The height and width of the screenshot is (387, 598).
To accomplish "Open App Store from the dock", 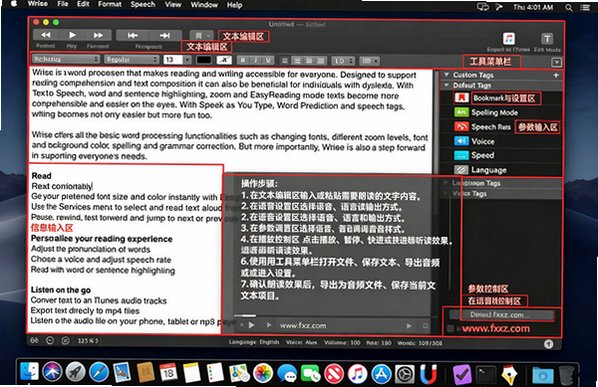I will click(x=381, y=374).
